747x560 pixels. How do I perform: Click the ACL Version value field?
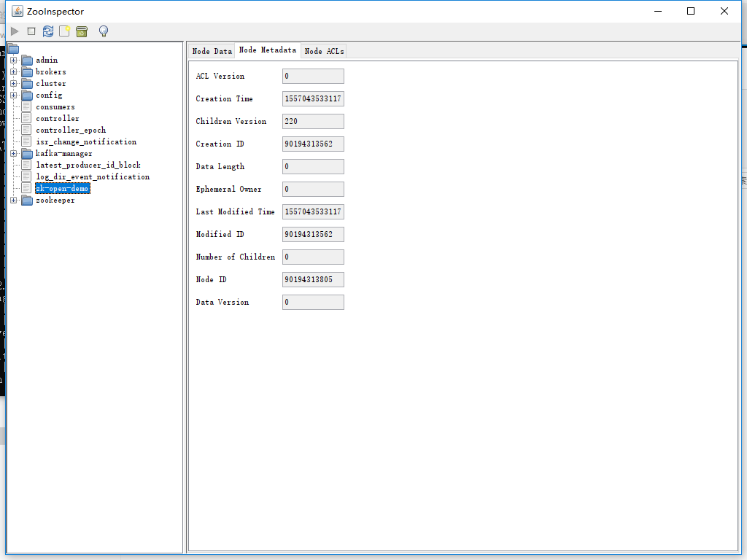point(313,76)
